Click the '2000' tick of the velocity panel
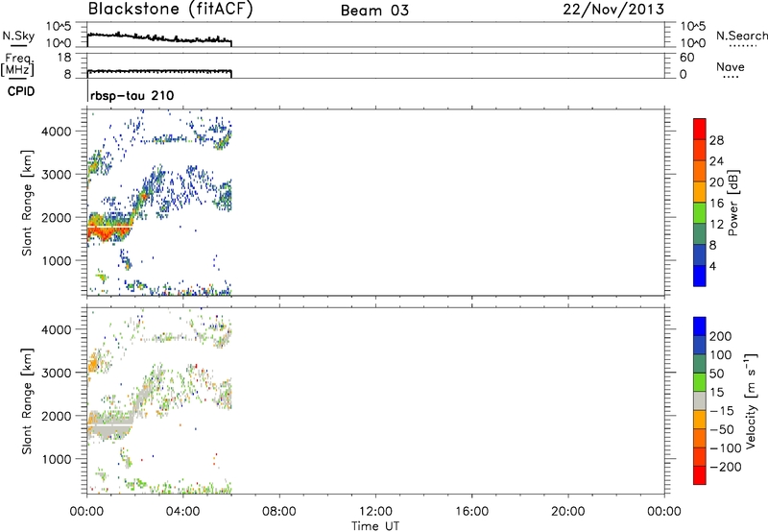This screenshot has height=532, width=768. pos(57,416)
